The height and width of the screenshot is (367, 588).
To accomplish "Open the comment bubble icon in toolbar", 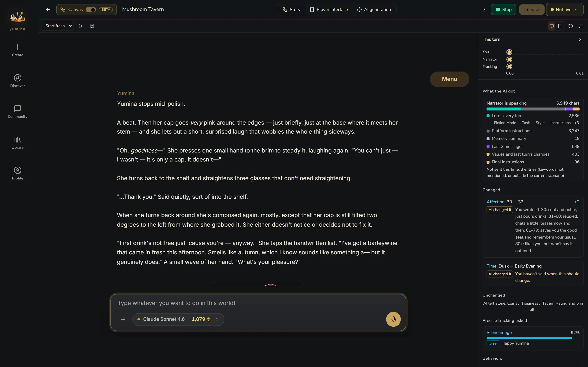I will click(581, 26).
